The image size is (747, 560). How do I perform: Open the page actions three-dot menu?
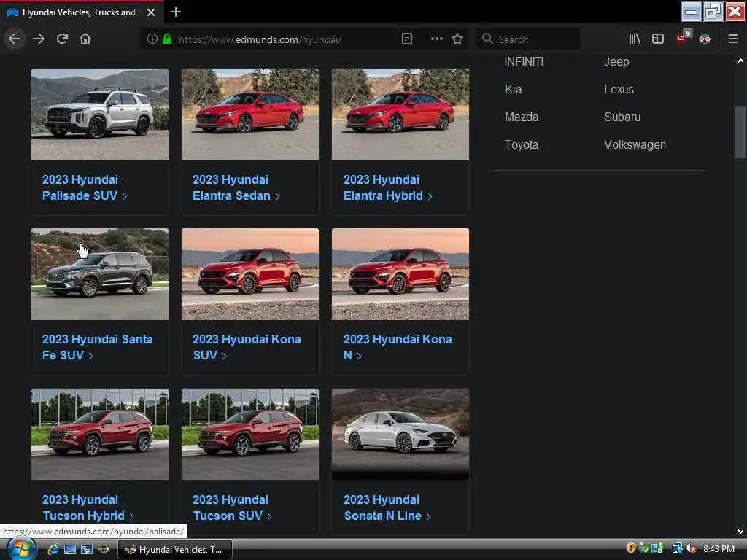point(436,39)
